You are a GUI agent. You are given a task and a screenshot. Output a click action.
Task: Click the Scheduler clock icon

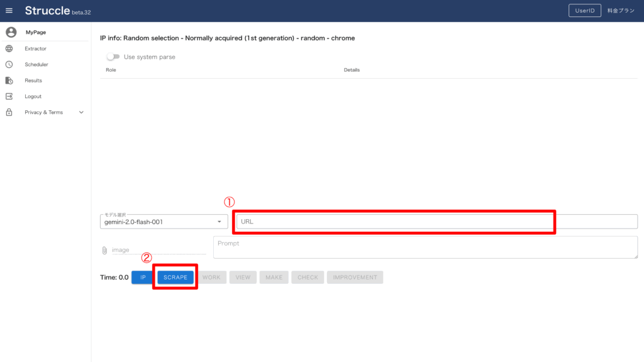9,64
